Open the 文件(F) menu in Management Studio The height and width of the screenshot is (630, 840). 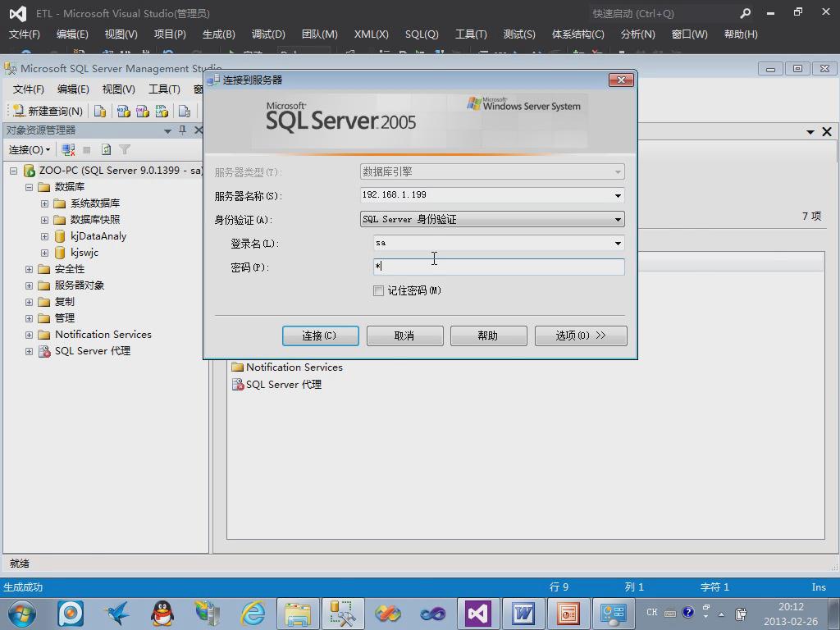pos(29,89)
